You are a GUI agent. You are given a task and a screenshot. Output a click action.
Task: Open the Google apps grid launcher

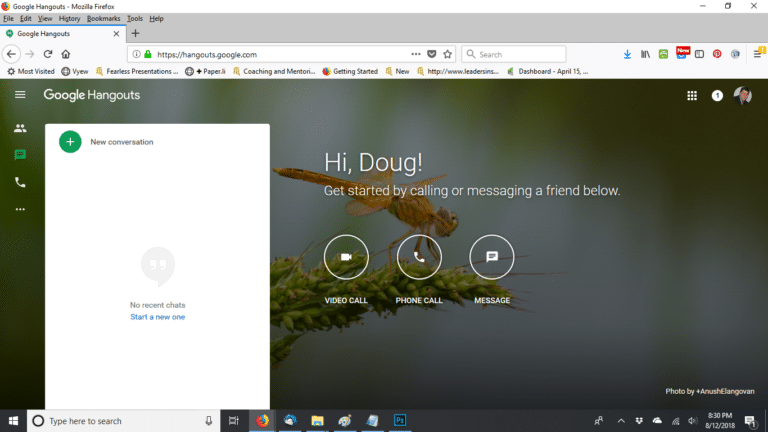[692, 96]
